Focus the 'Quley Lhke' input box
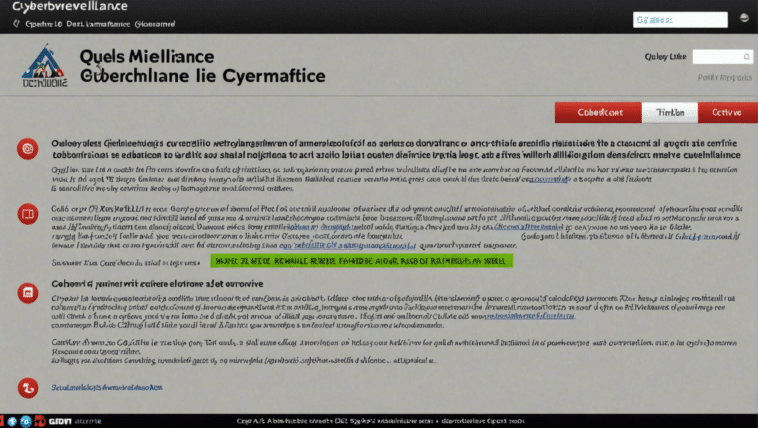This screenshot has width=758, height=428. tap(723, 57)
